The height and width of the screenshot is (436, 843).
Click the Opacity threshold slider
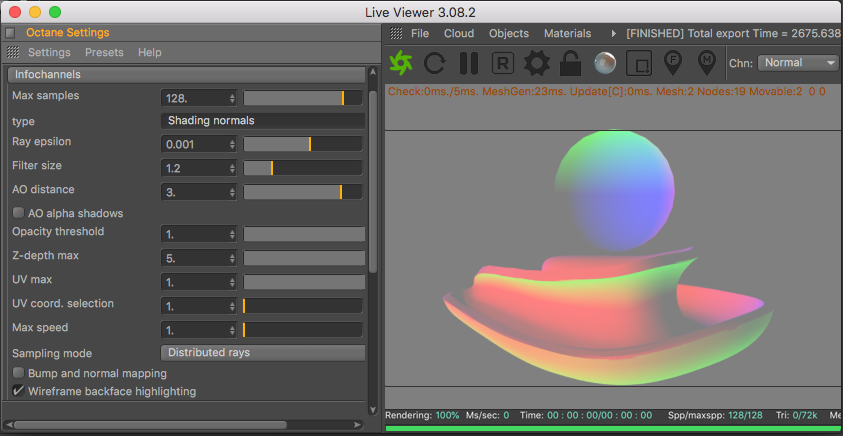(303, 234)
